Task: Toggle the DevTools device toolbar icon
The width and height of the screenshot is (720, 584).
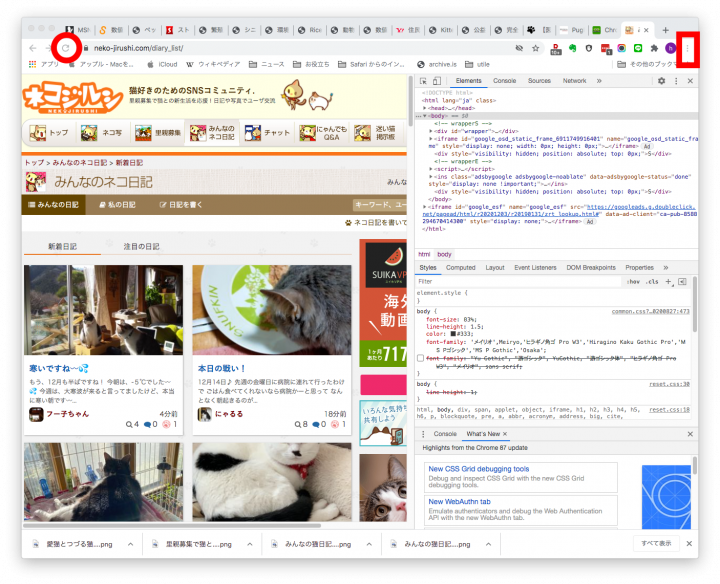Action: (x=437, y=81)
